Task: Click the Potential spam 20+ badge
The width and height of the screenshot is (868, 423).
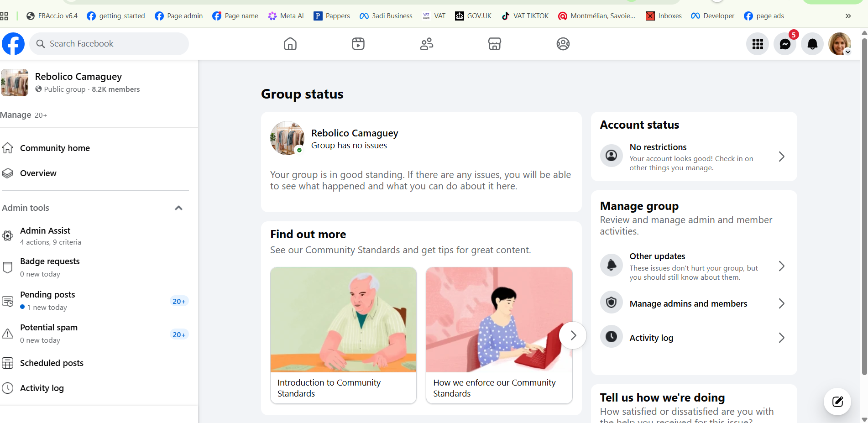Action: tap(179, 335)
